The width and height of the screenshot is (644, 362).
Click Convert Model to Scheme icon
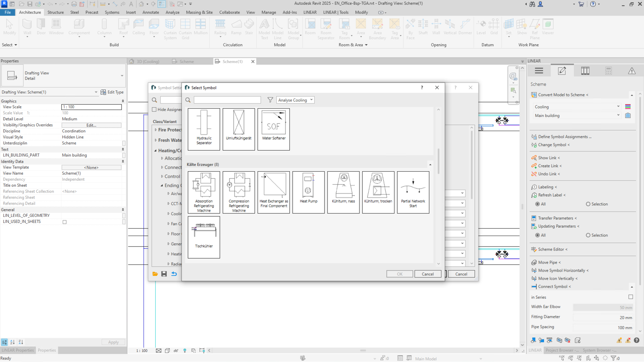pyautogui.click(x=534, y=95)
